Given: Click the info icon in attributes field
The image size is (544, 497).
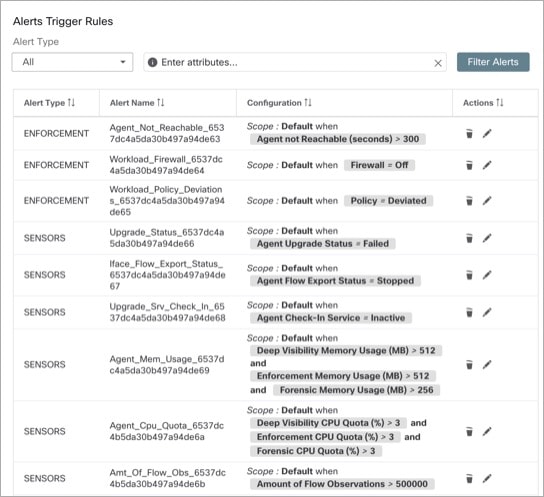Looking at the screenshot, I should click(x=152, y=62).
